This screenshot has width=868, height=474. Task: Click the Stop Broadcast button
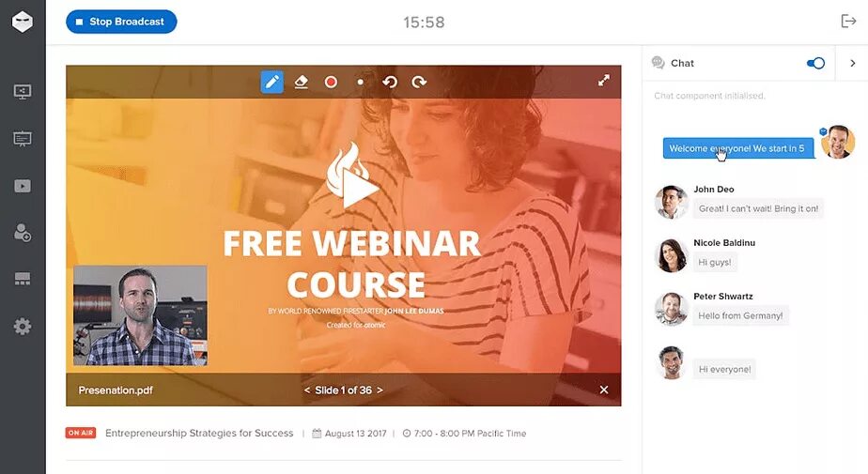pyautogui.click(x=121, y=22)
